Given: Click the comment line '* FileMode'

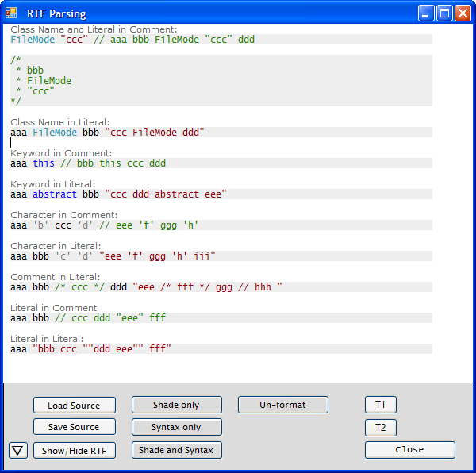Looking at the screenshot, I should click(x=44, y=81).
